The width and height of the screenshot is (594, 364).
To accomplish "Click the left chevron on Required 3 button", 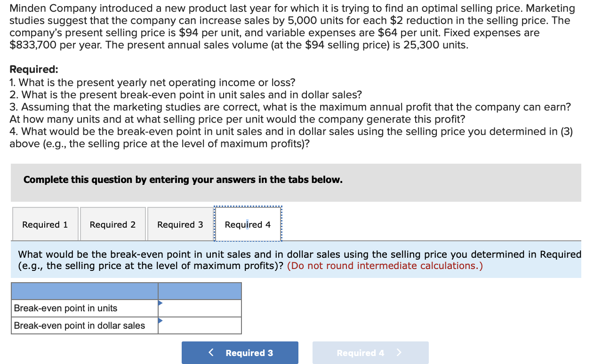I will pyautogui.click(x=210, y=352).
